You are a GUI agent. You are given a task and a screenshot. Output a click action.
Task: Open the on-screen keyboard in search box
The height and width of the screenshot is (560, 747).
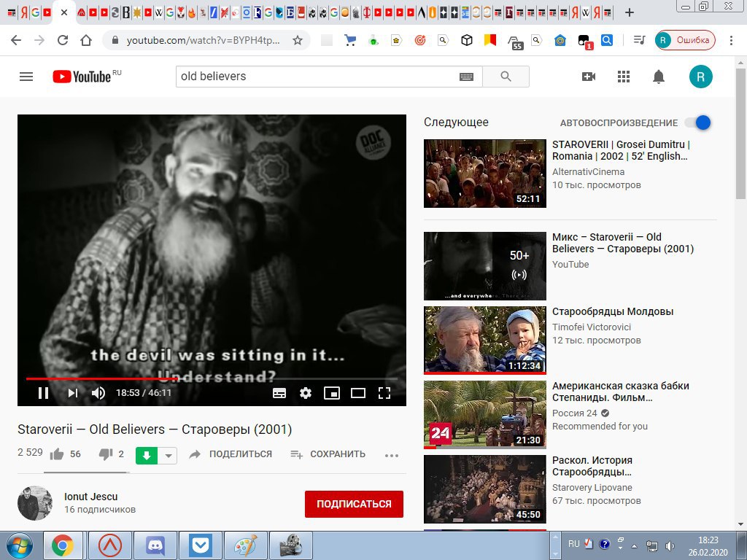[x=466, y=77]
